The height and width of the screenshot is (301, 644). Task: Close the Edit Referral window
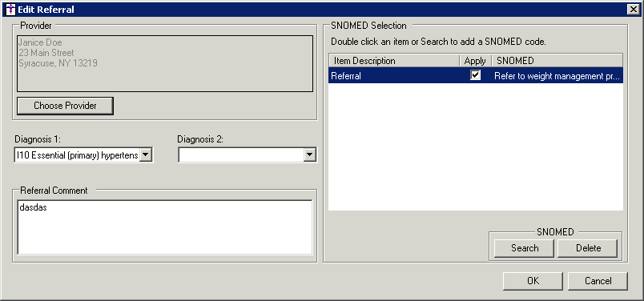click(x=633, y=9)
